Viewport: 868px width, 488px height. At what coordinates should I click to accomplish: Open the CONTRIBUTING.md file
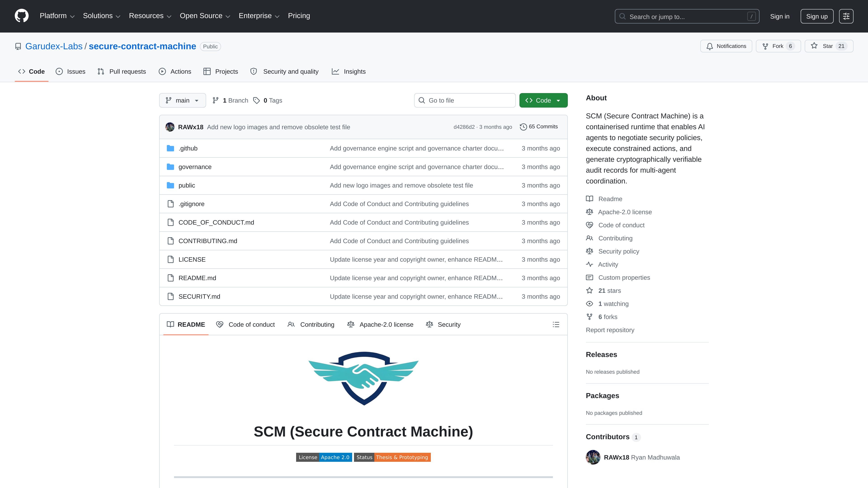(208, 241)
